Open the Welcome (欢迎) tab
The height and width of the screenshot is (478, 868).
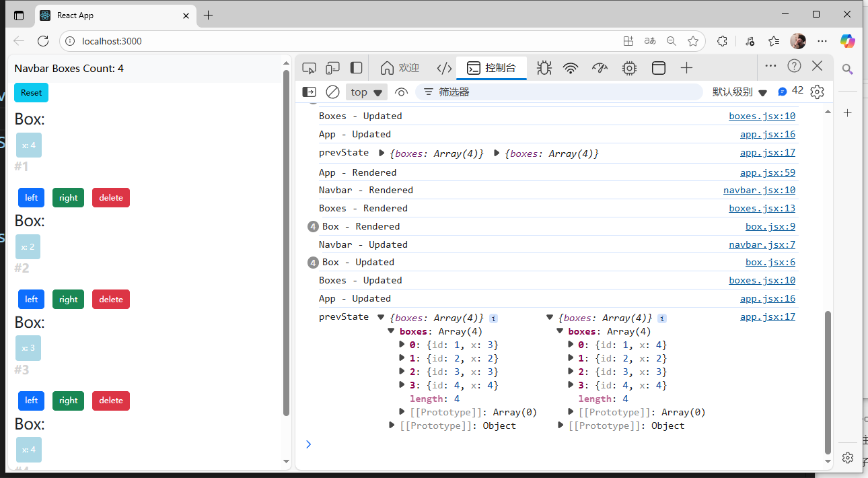(x=400, y=68)
